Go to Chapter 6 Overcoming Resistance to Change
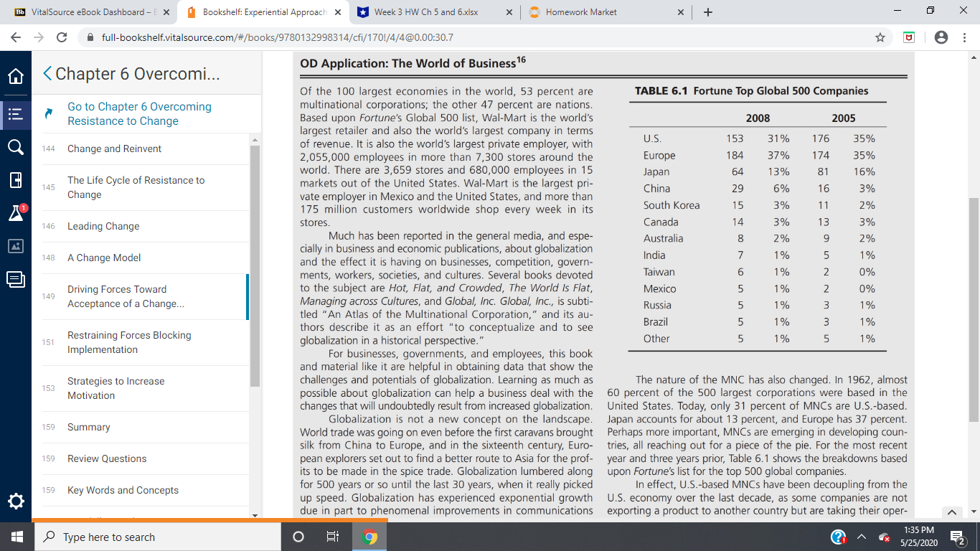Image resolution: width=980 pixels, height=551 pixels. coord(139,113)
